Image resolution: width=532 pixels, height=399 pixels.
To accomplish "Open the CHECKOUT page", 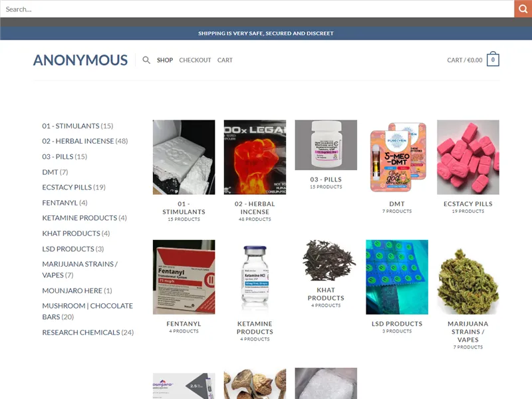I will pyautogui.click(x=195, y=60).
